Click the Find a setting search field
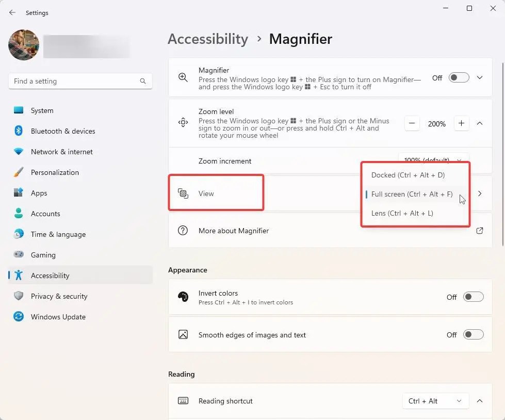Image resolution: width=505 pixels, height=420 pixels. (x=80, y=81)
